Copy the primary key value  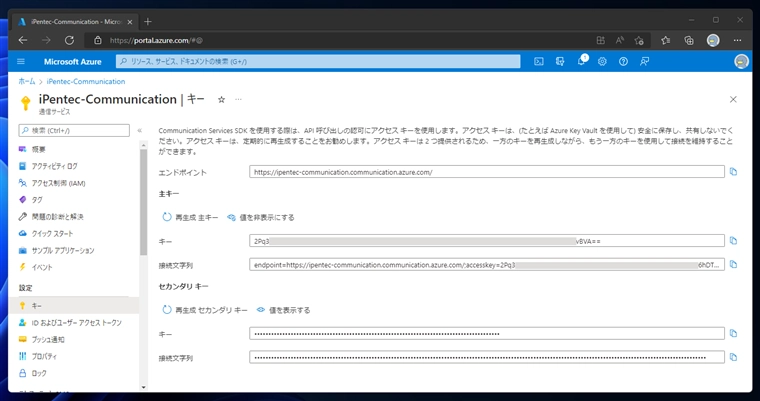click(733, 241)
